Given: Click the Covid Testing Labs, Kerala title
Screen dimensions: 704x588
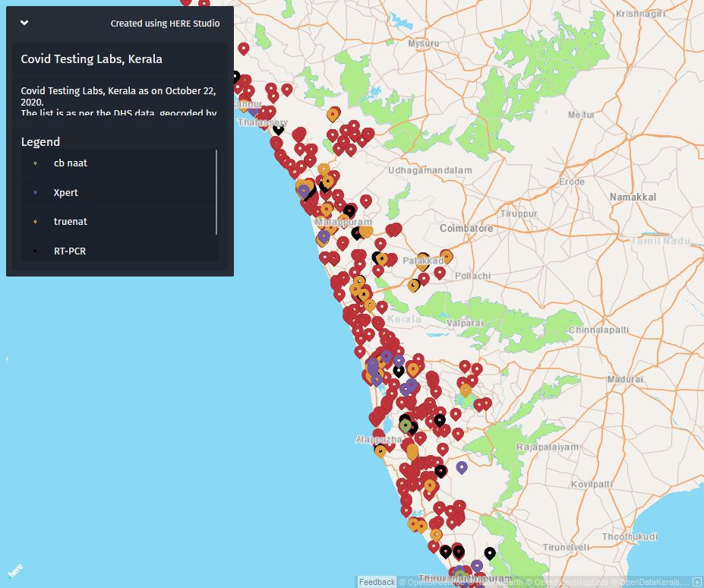Looking at the screenshot, I should 91,59.
